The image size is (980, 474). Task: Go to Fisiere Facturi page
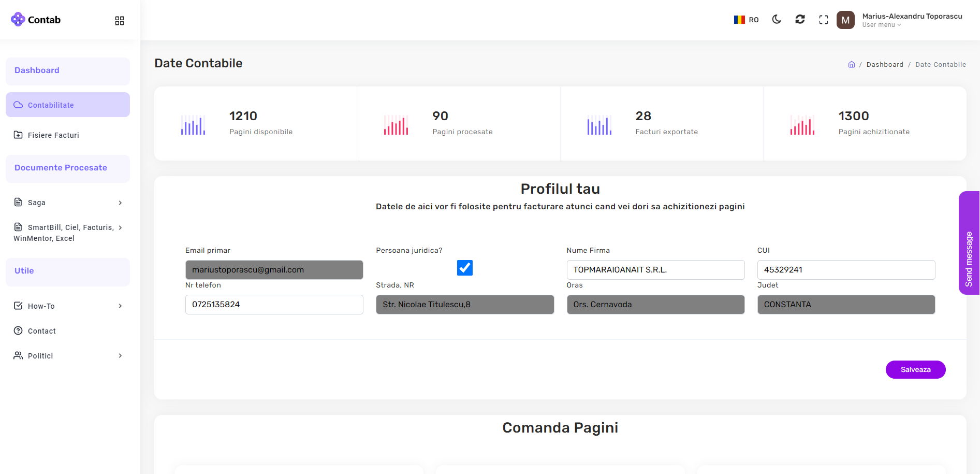pyautogui.click(x=53, y=135)
